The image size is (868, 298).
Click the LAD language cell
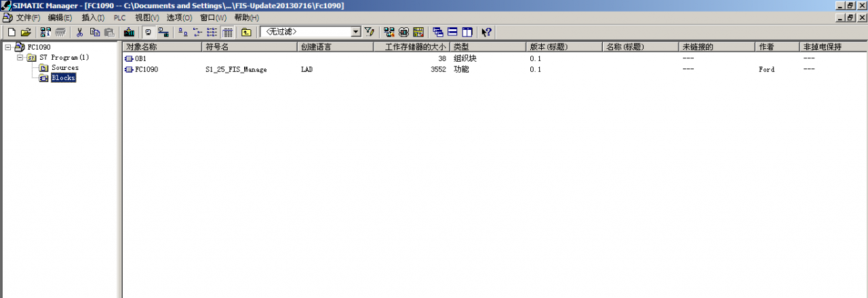coord(307,69)
